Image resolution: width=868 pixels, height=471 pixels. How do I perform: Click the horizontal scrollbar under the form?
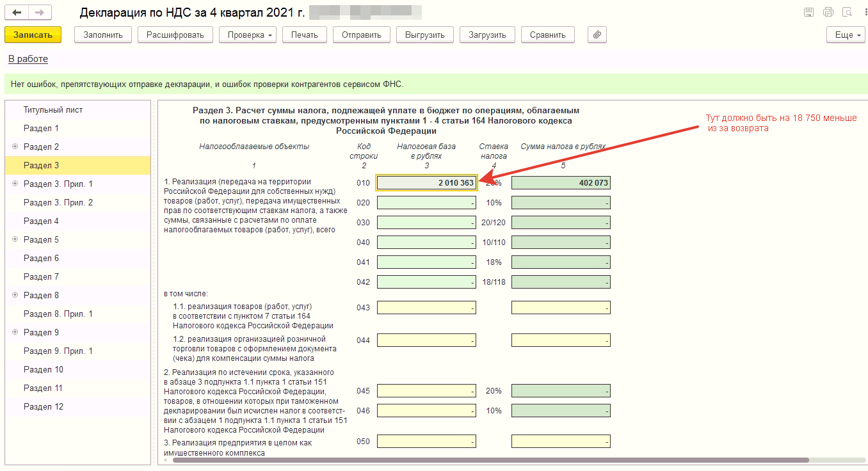click(490, 459)
